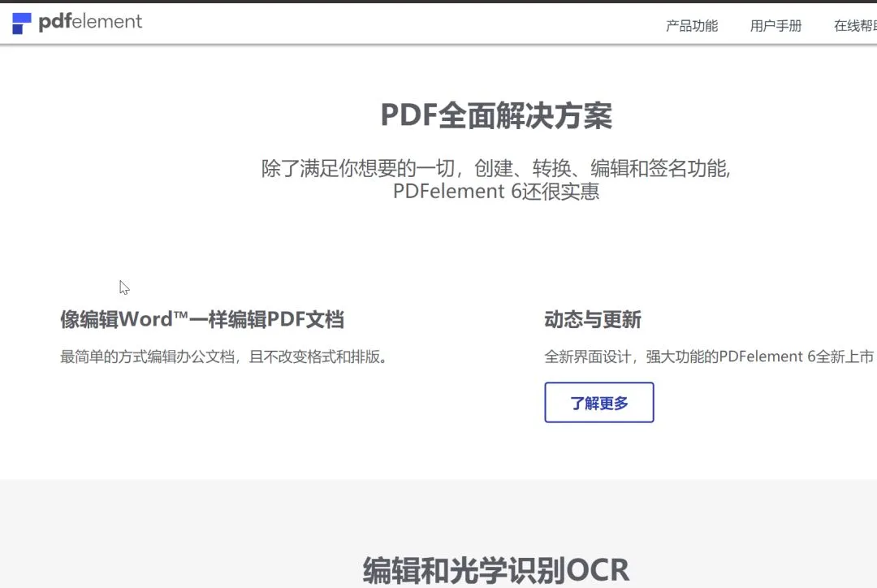Viewport: 877px width, 588px height.
Task: Click the text 全新界面设计，强大功能的PDFelement 6全新上市
Action: click(709, 357)
